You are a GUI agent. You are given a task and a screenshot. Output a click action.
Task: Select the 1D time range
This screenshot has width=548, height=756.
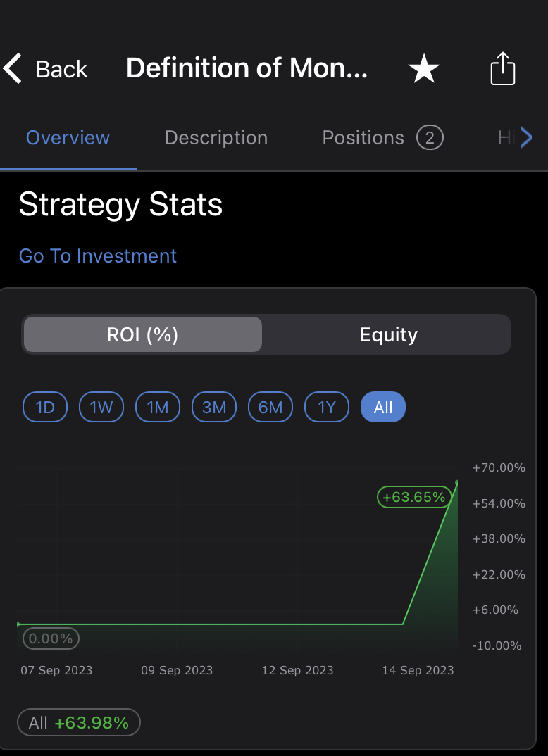45,407
